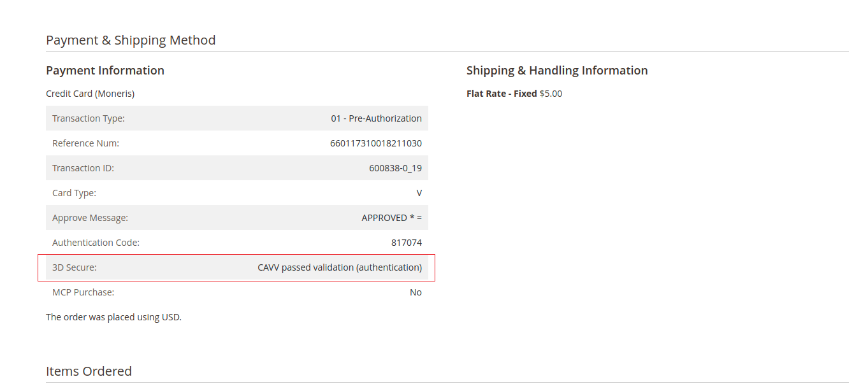Click the 3D Secure label
This screenshot has height=391, width=868.
75,267
